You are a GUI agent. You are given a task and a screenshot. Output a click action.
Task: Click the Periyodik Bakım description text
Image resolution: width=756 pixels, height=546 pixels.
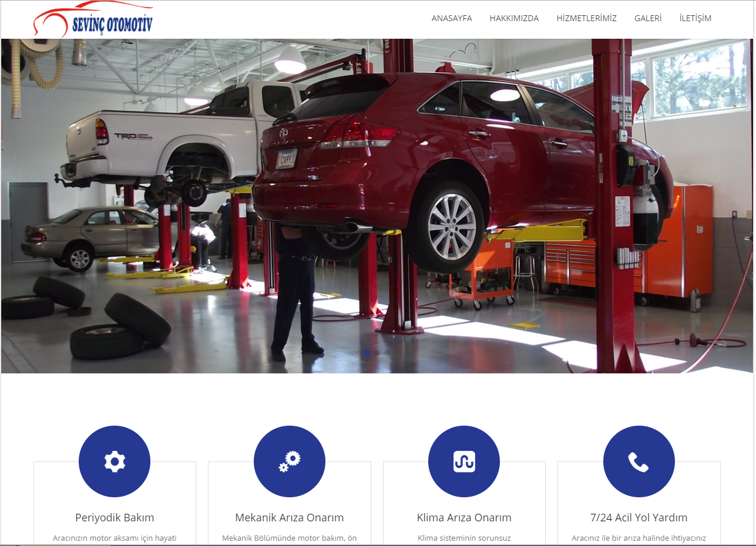coord(115,538)
